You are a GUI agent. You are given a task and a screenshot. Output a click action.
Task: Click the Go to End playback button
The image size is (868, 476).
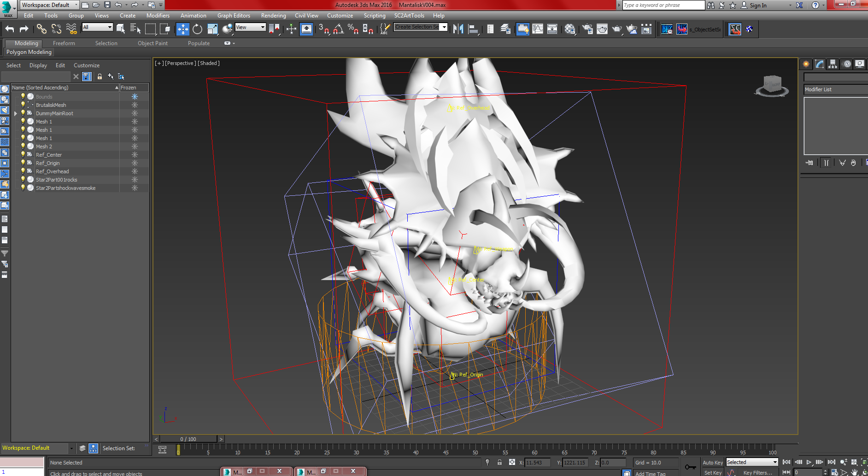[x=831, y=462]
